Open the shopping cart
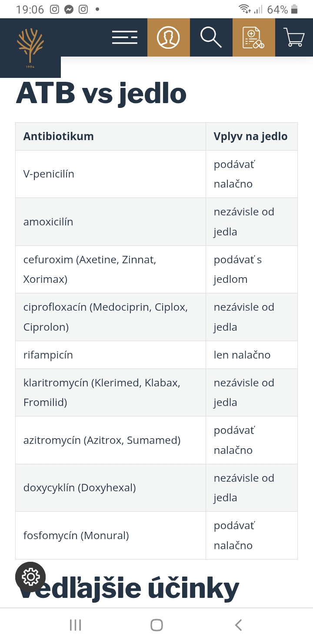The width and height of the screenshot is (313, 644). [294, 37]
